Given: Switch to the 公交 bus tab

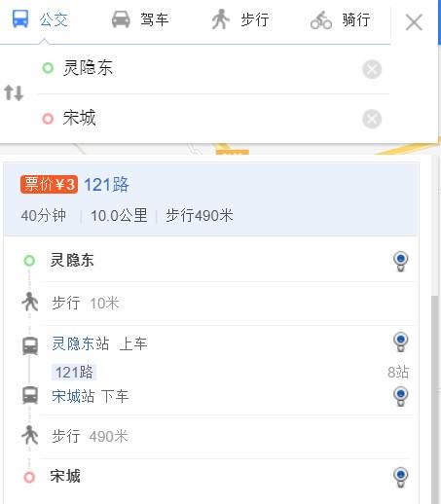Looking at the screenshot, I should click(41, 19).
